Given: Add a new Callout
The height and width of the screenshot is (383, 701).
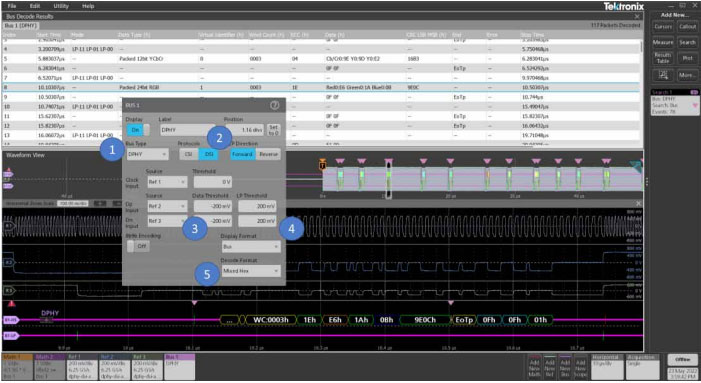Looking at the screenshot, I should click(x=688, y=27).
